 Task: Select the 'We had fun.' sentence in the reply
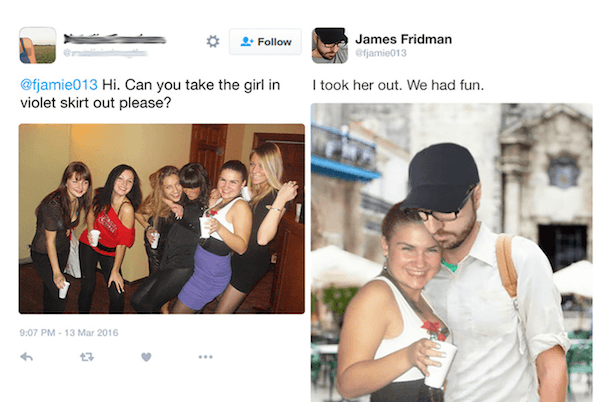click(445, 85)
